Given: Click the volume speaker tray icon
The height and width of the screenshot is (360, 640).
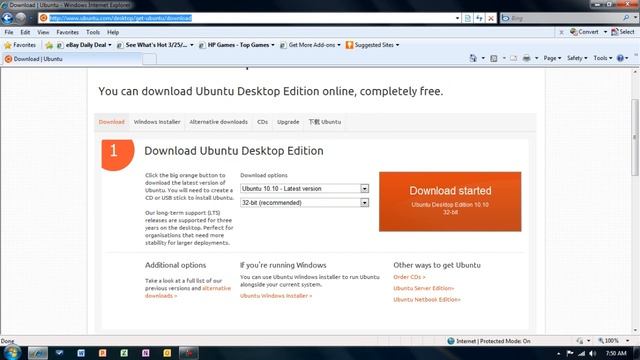Looking at the screenshot, I should (593, 353).
